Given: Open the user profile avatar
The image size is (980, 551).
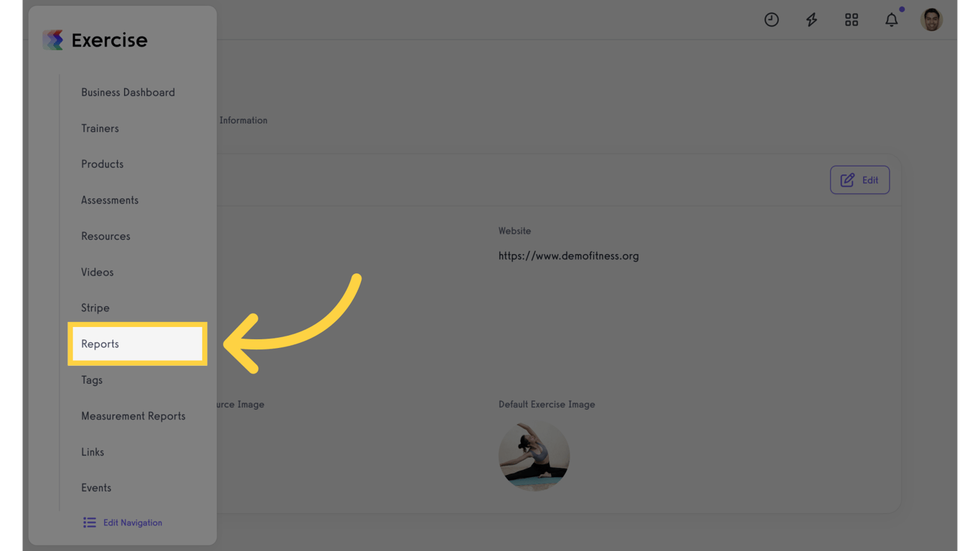Looking at the screenshot, I should 932,20.
